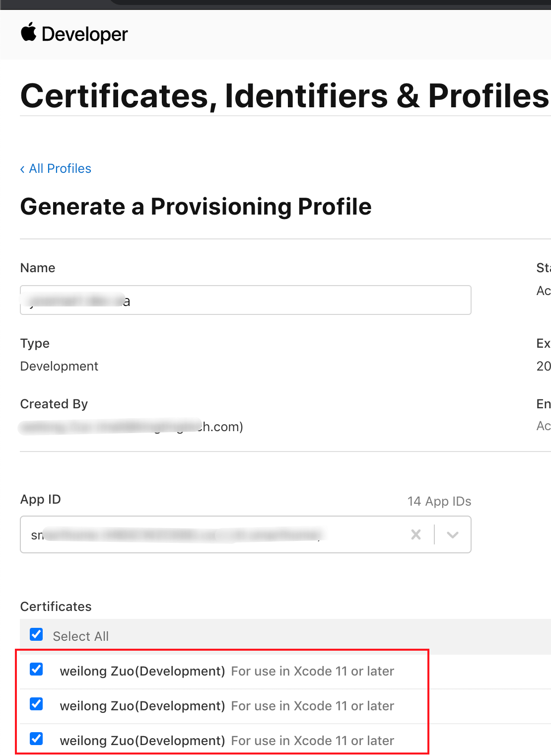Click the Generate a Provisioning Profile title
This screenshot has height=756, width=551.
click(196, 207)
